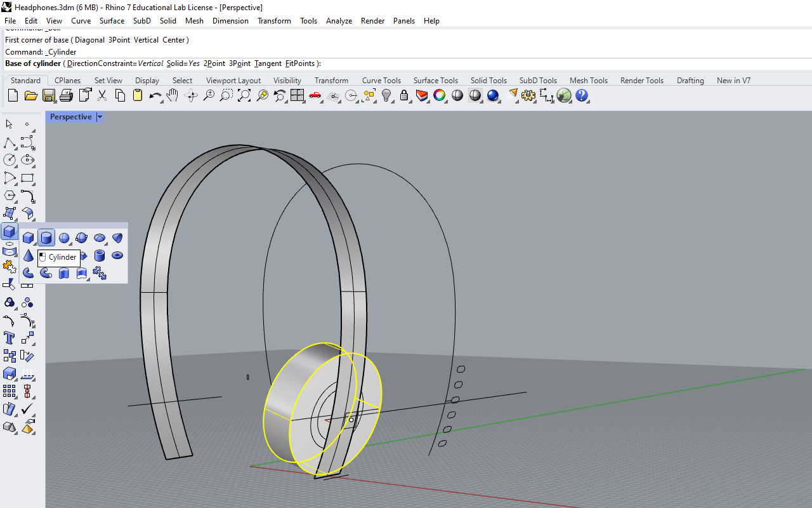Select the Sphere tool in flyout

click(x=64, y=238)
